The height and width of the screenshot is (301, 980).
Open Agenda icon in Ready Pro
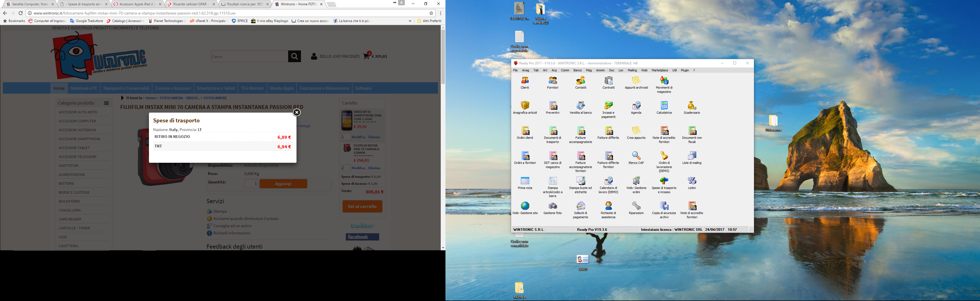[x=636, y=106]
